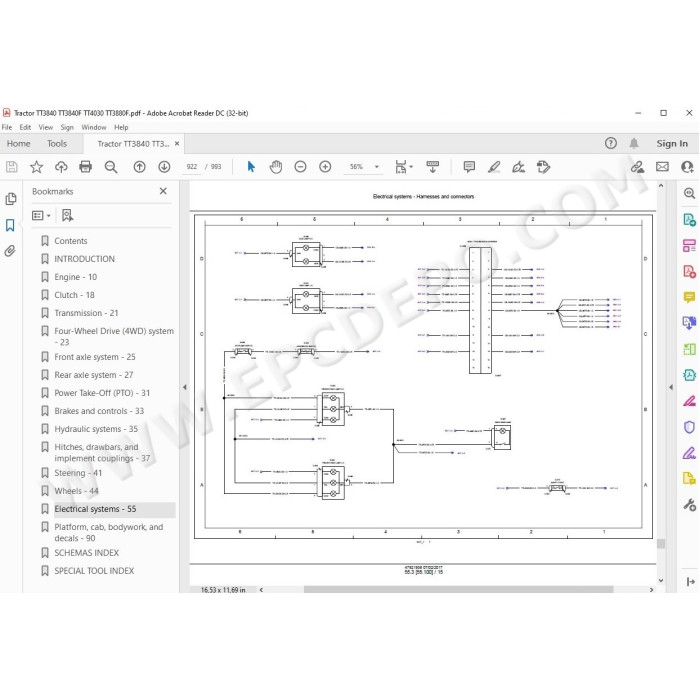The width and height of the screenshot is (700, 700).
Task: Open the More Tools wrench icon
Action: [689, 504]
